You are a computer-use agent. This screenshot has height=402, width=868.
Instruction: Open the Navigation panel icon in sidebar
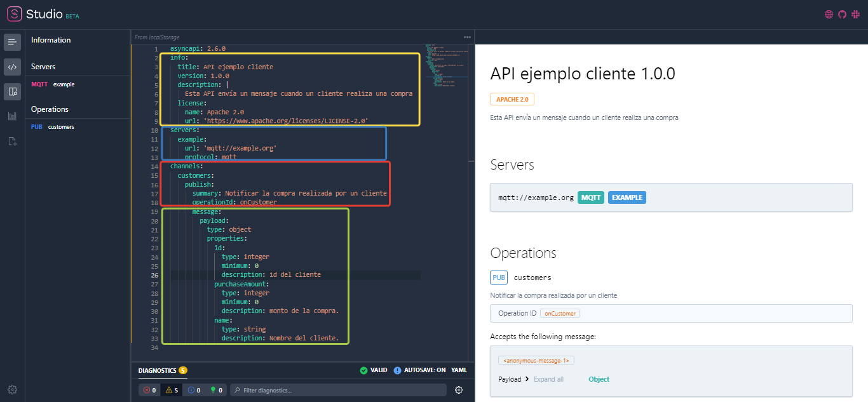[12, 42]
